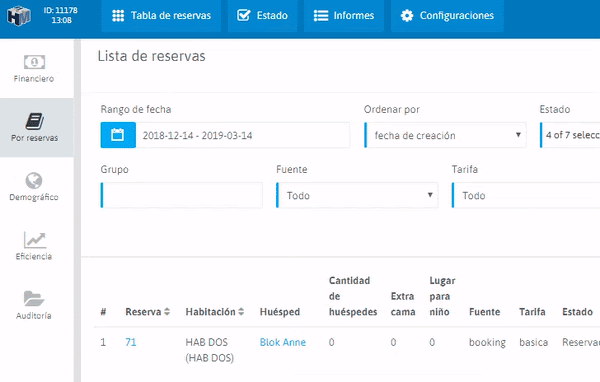
Task: Expand the Ordenar por dropdown
Action: 445,135
